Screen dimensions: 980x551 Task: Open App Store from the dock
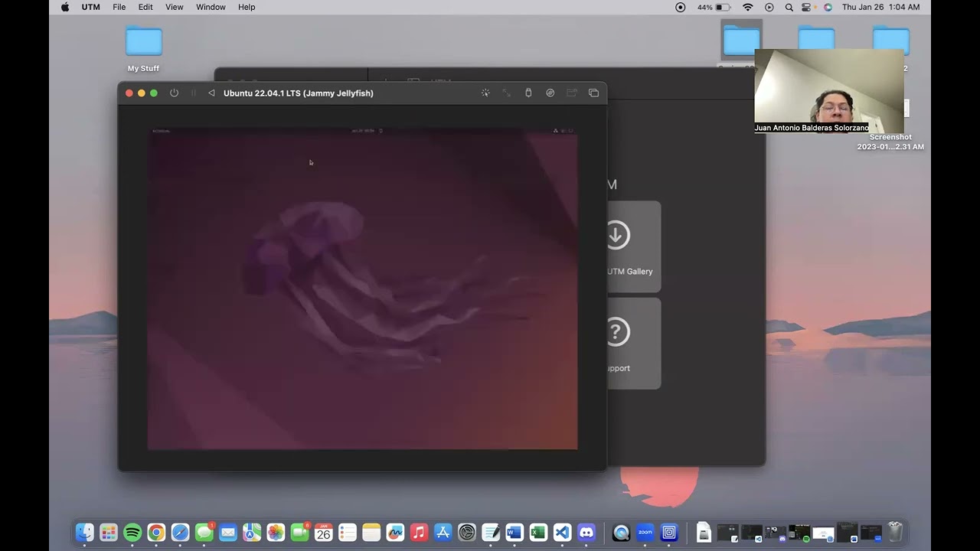[443, 532]
